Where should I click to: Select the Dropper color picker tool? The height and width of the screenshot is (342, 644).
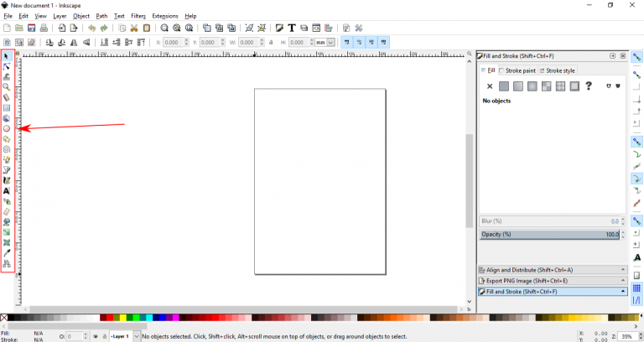click(7, 253)
